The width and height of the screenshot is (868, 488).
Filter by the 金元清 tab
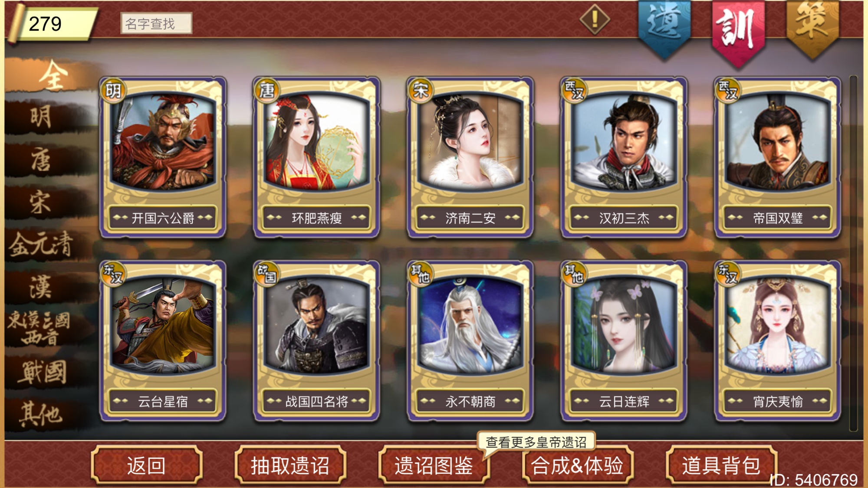[x=41, y=244]
